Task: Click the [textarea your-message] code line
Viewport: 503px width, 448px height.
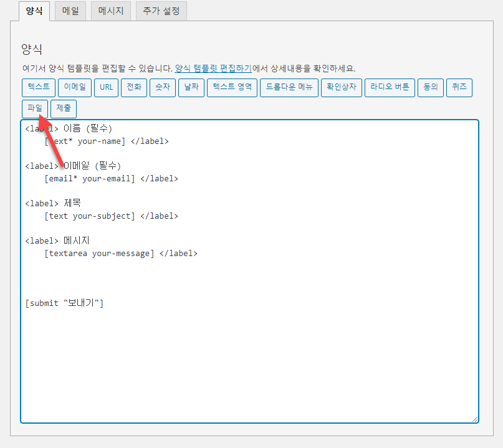Action: coord(121,254)
